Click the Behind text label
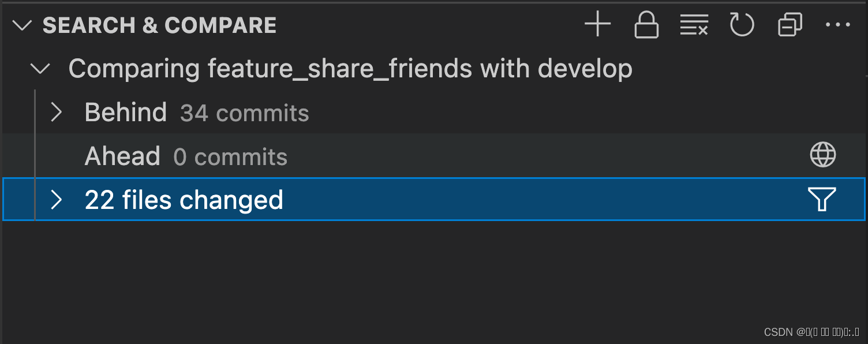The image size is (868, 344). tap(125, 113)
